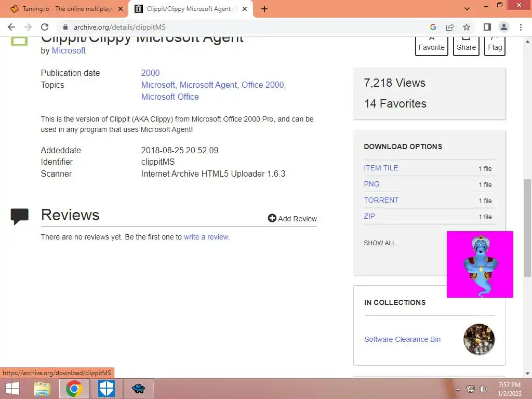Image resolution: width=532 pixels, height=399 pixels.
Task: Click the Add Review plus icon
Action: pyautogui.click(x=272, y=218)
